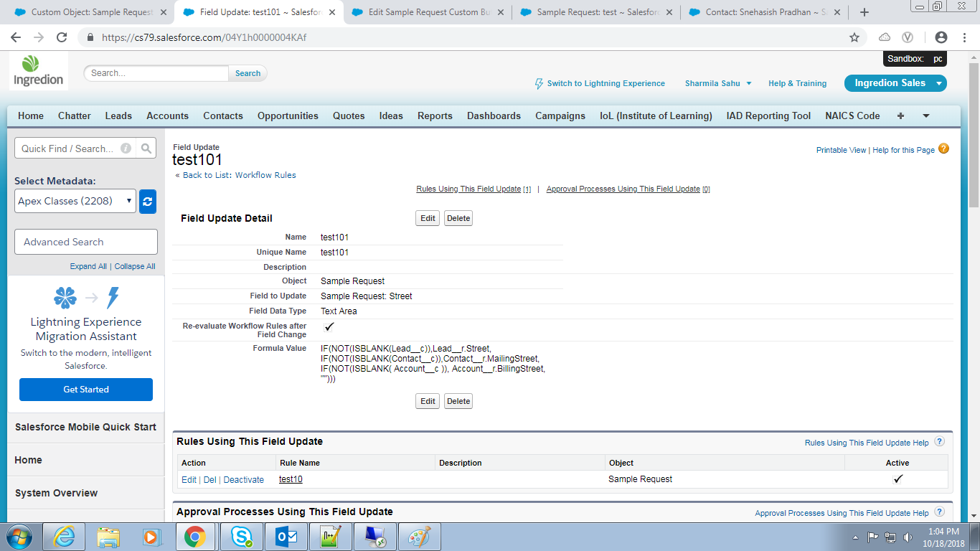
Task: Open Skype from the taskbar
Action: coord(242,537)
